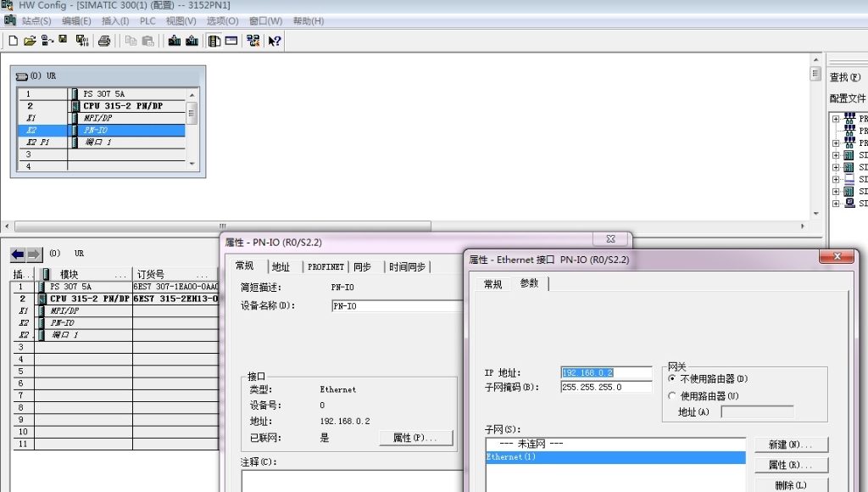Click the Upload from Module toolbar icon
The image size is (868, 492).
point(192,41)
